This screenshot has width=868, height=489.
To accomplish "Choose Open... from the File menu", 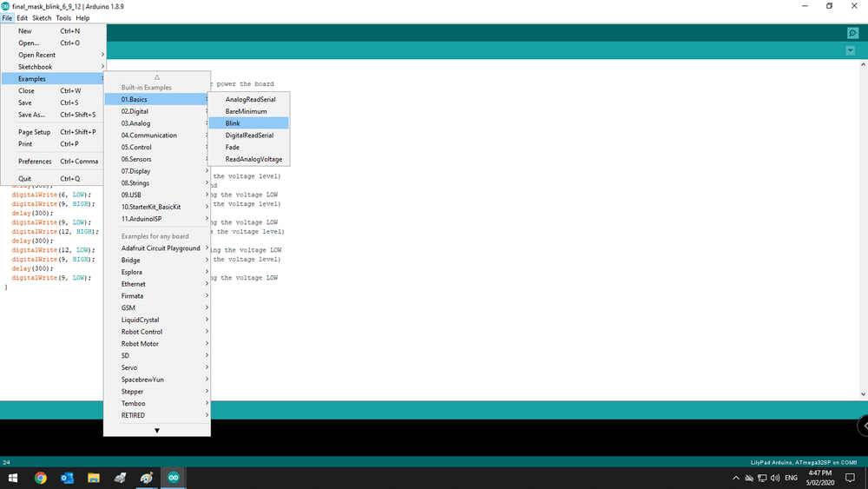I will tap(53, 43).
